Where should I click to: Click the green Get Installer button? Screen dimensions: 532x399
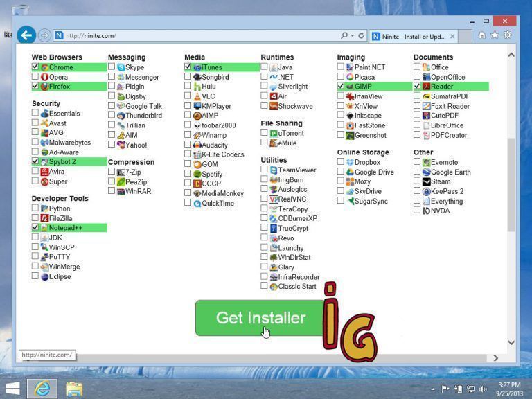260,318
